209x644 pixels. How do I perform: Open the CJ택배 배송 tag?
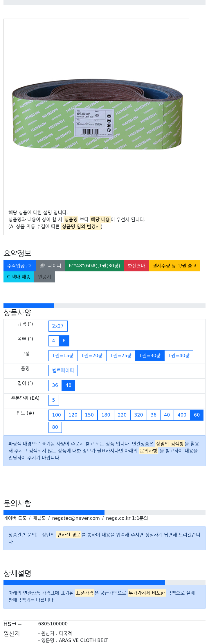pyautogui.click(x=19, y=277)
